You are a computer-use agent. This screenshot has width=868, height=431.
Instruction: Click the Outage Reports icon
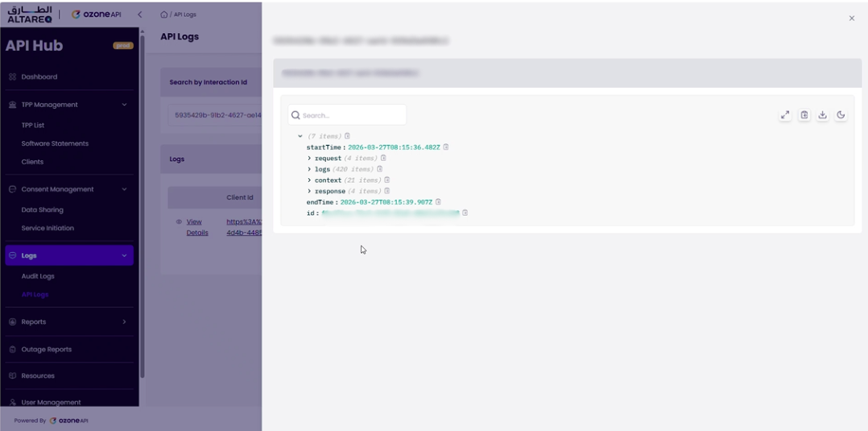(13, 350)
